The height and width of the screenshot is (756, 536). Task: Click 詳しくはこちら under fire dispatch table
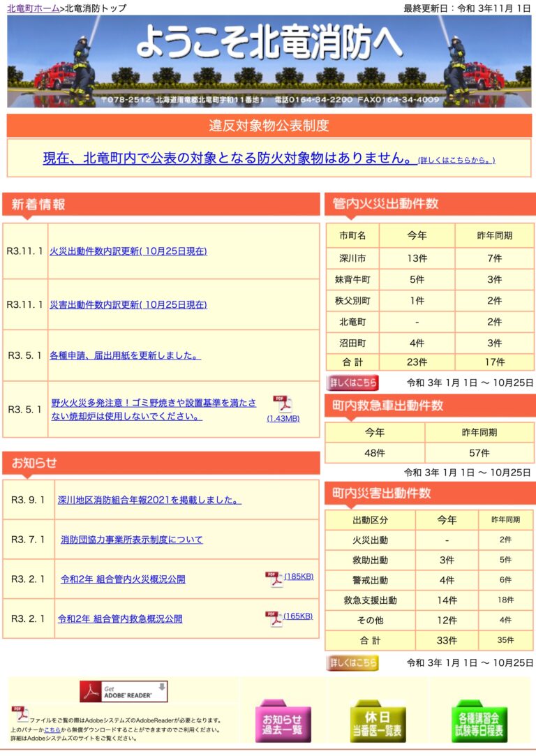tap(353, 383)
